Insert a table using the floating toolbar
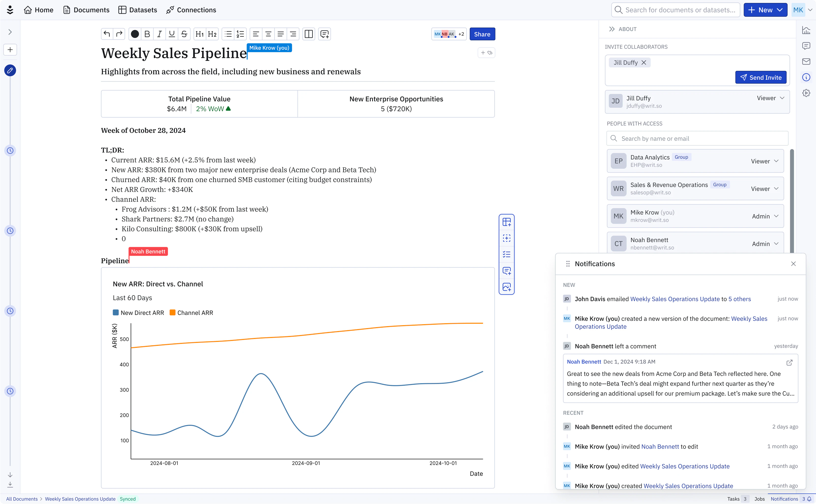816x504 pixels. click(x=507, y=222)
